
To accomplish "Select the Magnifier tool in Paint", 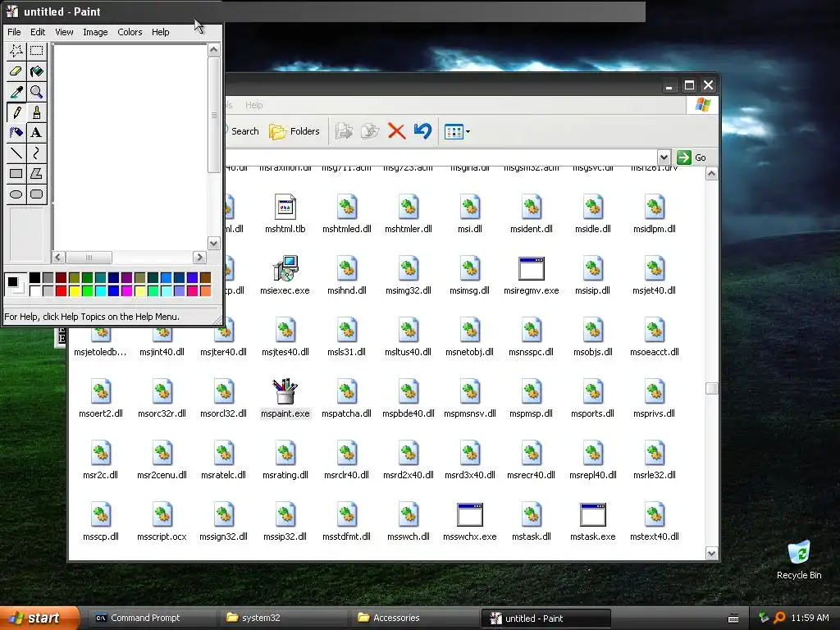I will 36,92.
